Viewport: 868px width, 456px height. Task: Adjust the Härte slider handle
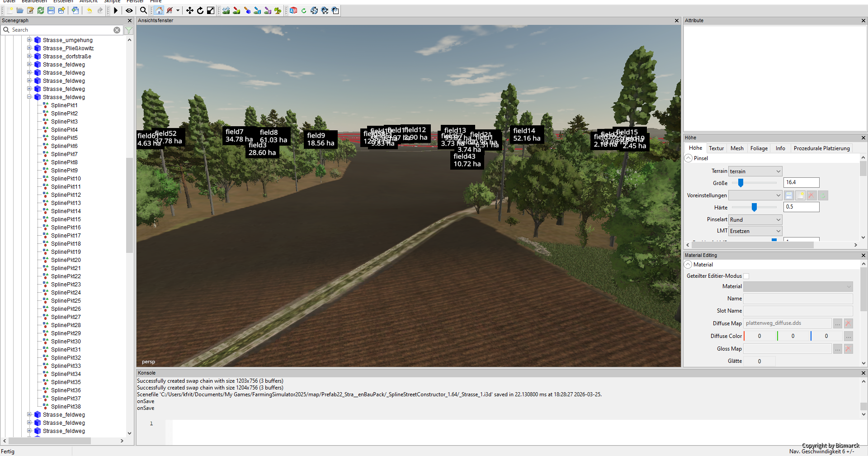coord(754,207)
